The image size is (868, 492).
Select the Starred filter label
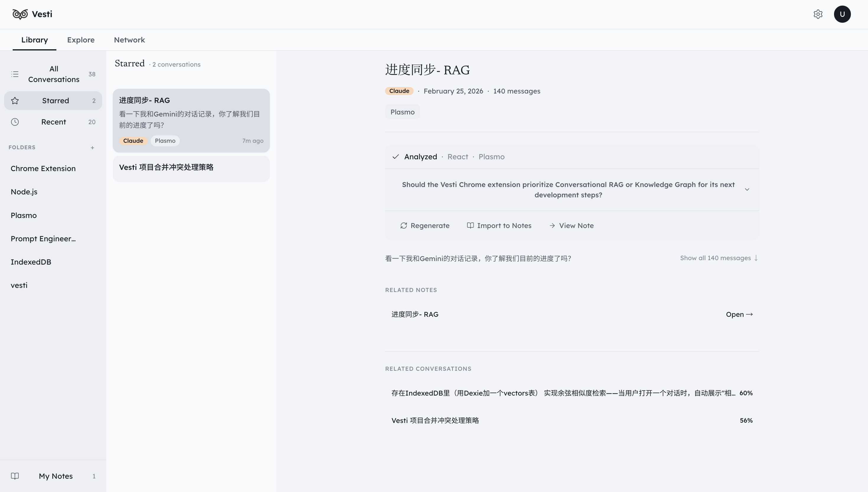pos(56,101)
